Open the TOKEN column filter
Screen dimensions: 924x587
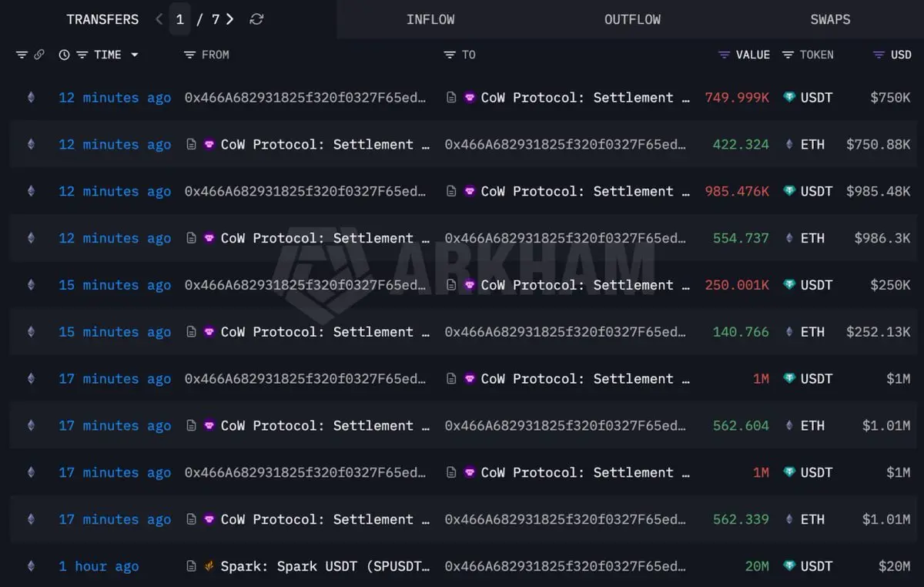coord(788,55)
